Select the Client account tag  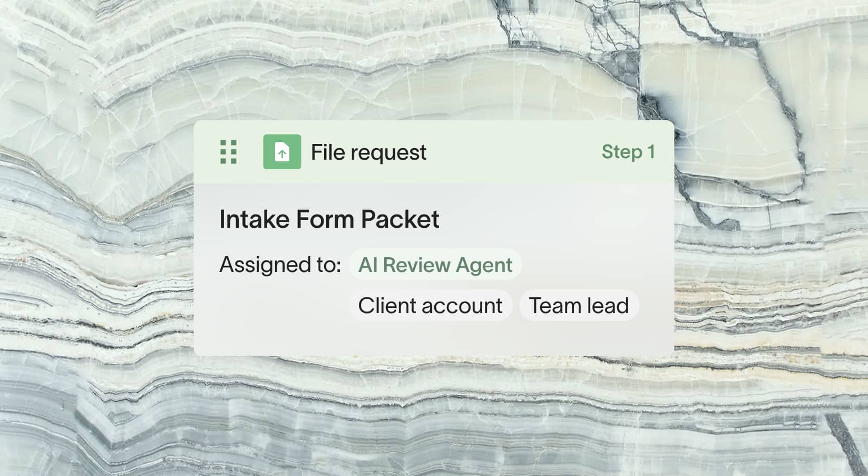tap(430, 305)
